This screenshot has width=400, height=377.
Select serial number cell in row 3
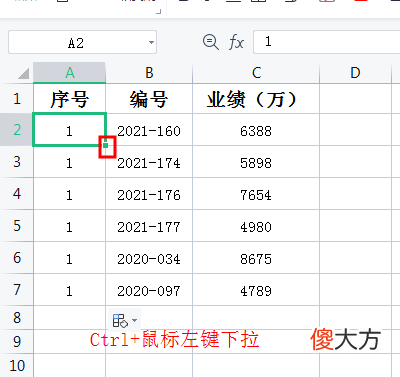tap(69, 162)
